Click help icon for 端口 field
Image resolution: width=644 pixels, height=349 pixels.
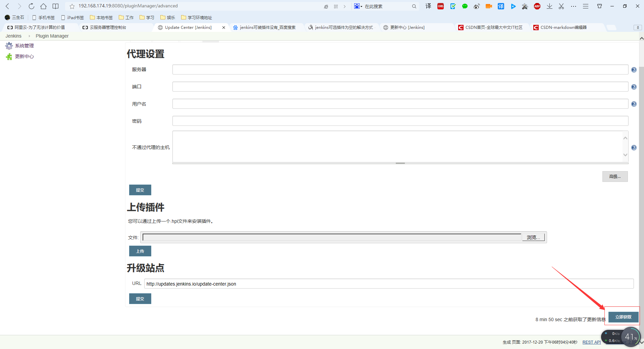pyautogui.click(x=634, y=87)
